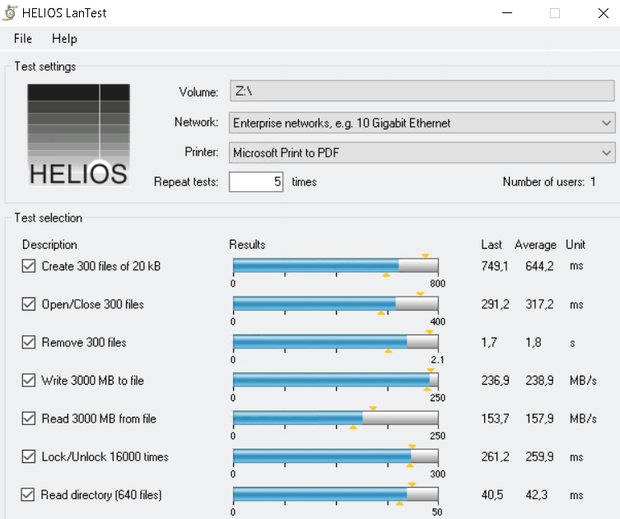This screenshot has width=620, height=519.
Task: Click the Last value 291,2
Action: click(x=495, y=304)
